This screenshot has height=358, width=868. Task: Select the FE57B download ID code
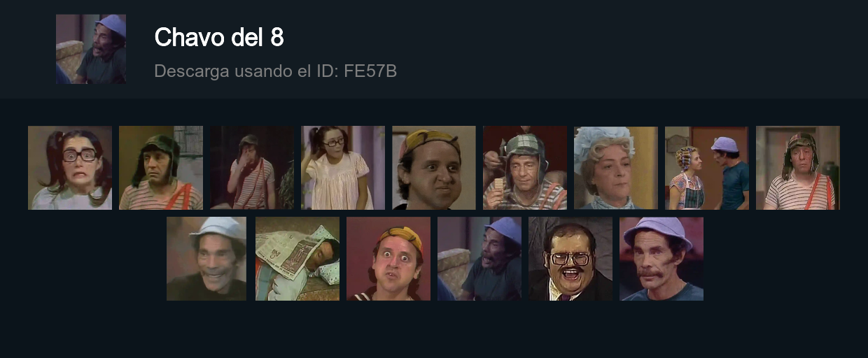[370, 71]
